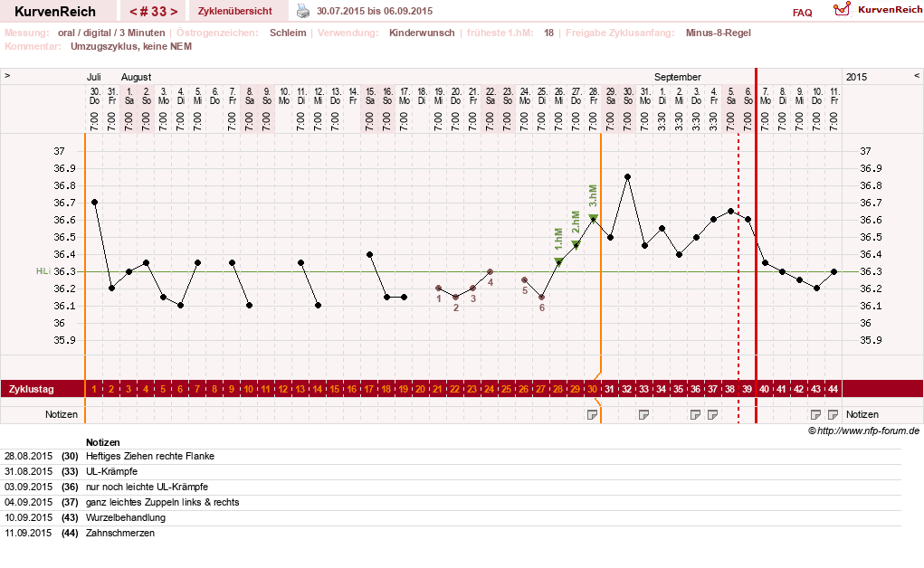Viewport: 924px width, 568px height.
Task: Click the 3.hM green triangle marker
Action: coord(593,218)
